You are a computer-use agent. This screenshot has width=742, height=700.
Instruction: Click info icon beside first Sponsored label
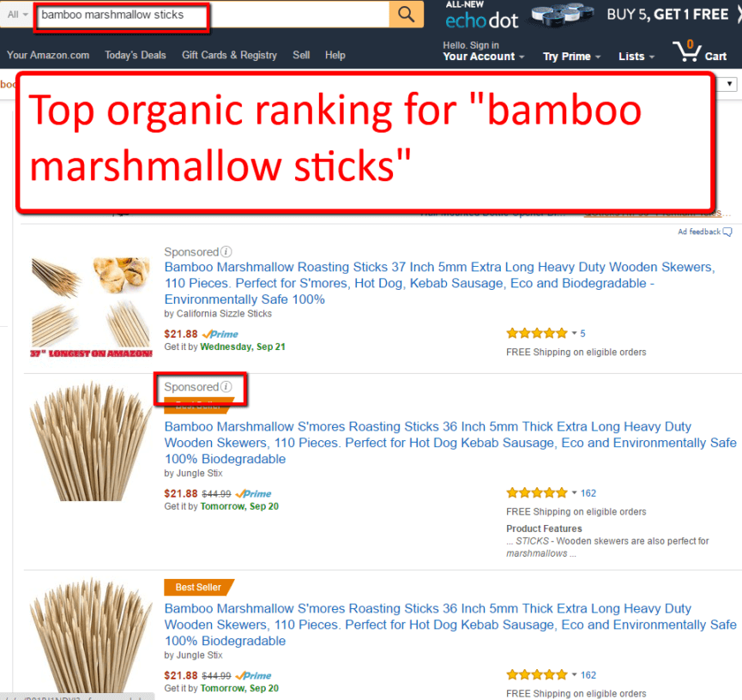click(x=226, y=252)
